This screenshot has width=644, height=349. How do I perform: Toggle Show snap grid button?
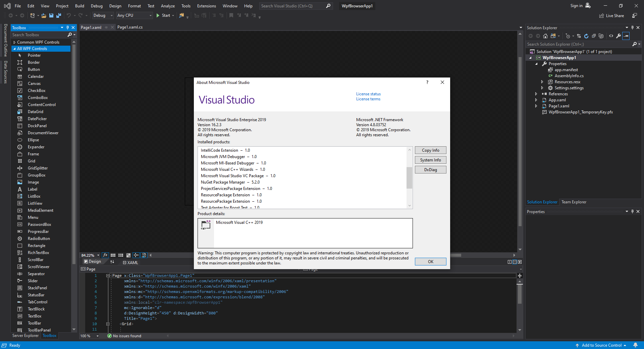(113, 255)
